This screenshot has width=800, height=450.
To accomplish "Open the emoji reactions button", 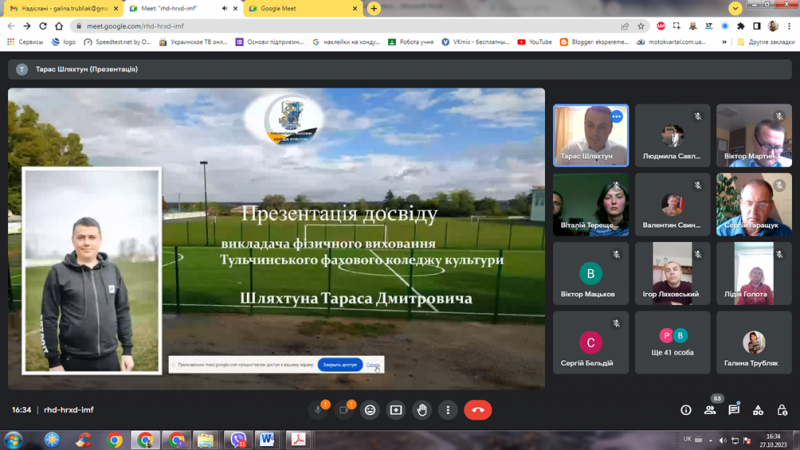I will (370, 410).
